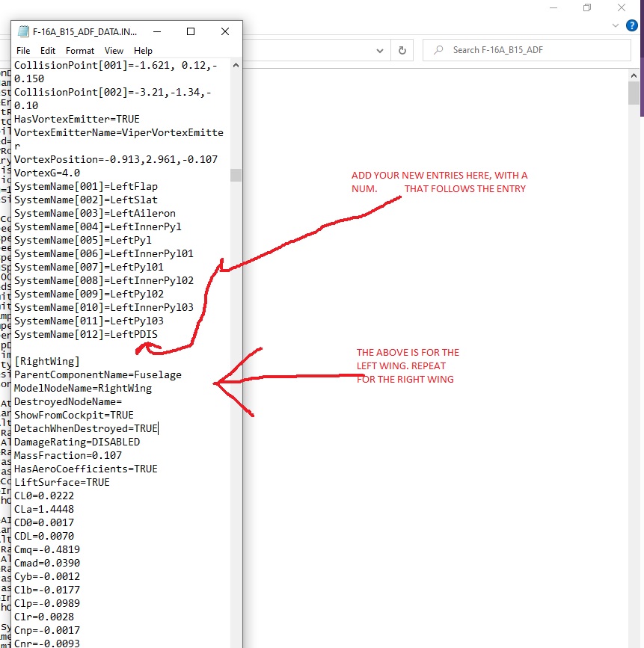Open the File menu in Notepad
Viewport: 644px width, 648px height.
coord(23,50)
